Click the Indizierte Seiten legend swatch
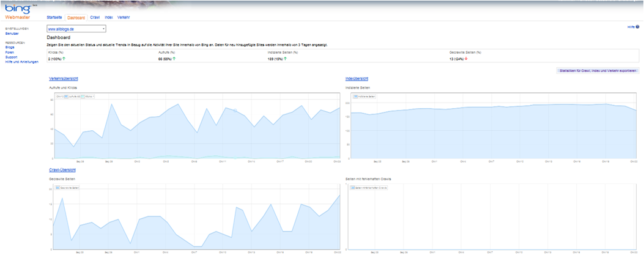This screenshot has width=644, height=261. (356, 97)
